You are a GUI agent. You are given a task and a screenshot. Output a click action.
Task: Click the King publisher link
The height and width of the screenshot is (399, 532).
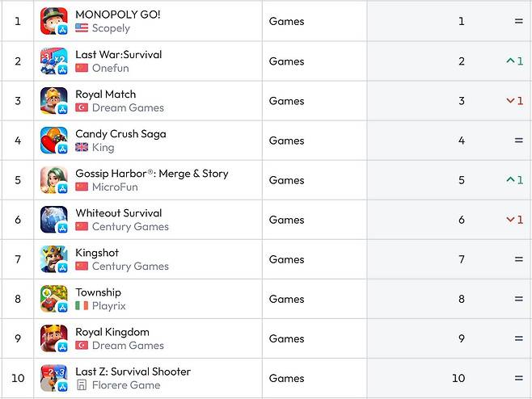coord(103,148)
